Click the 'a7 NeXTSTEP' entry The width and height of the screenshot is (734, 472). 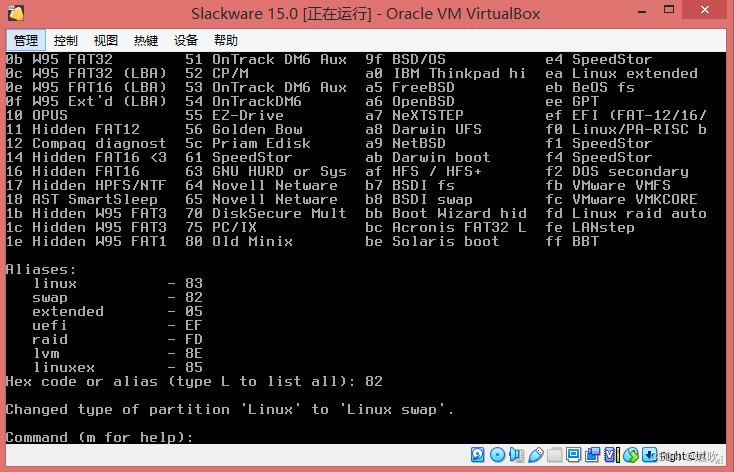(x=414, y=115)
